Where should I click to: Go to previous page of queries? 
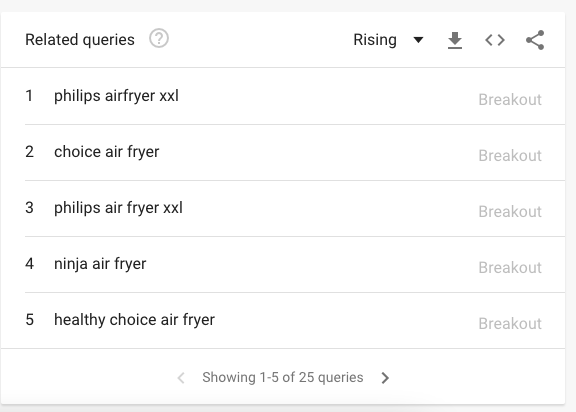point(181,378)
